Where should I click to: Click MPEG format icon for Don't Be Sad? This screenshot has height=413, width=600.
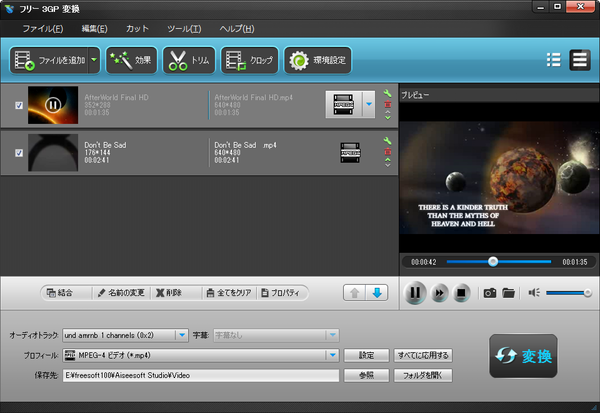pos(350,152)
